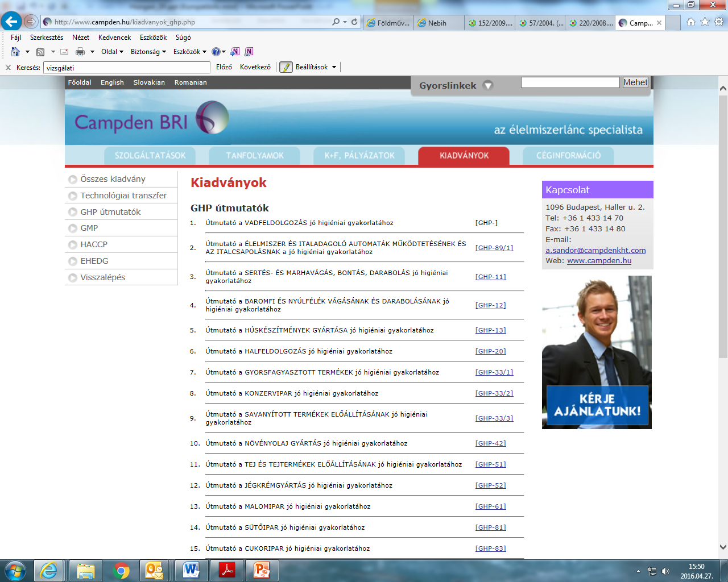The width and height of the screenshot is (728, 582).
Task: Click the RSS feeds icon
Action: (40, 52)
